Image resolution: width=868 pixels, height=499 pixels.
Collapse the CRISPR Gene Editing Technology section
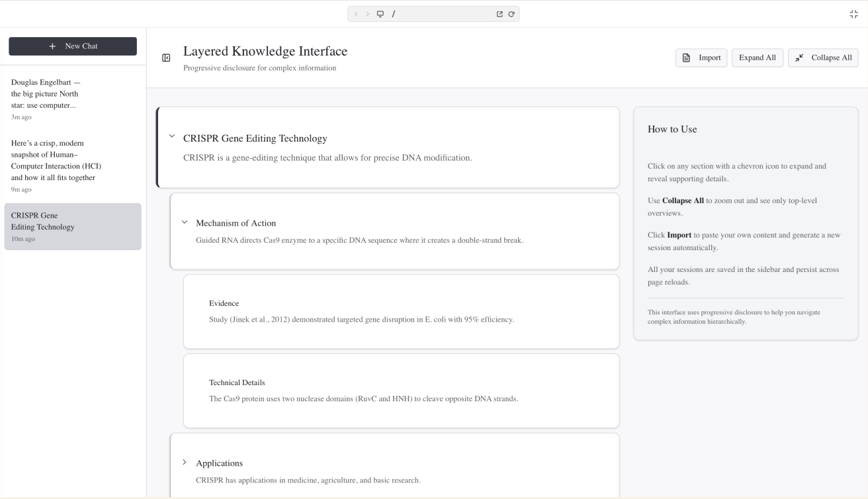172,136
